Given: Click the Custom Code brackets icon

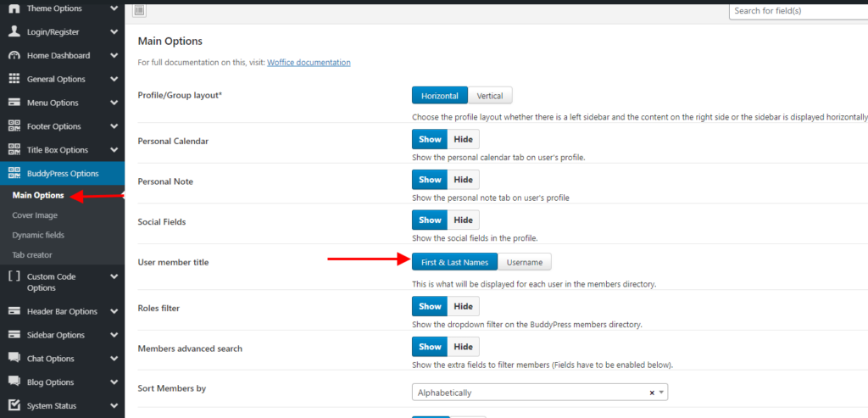Looking at the screenshot, I should [x=14, y=276].
